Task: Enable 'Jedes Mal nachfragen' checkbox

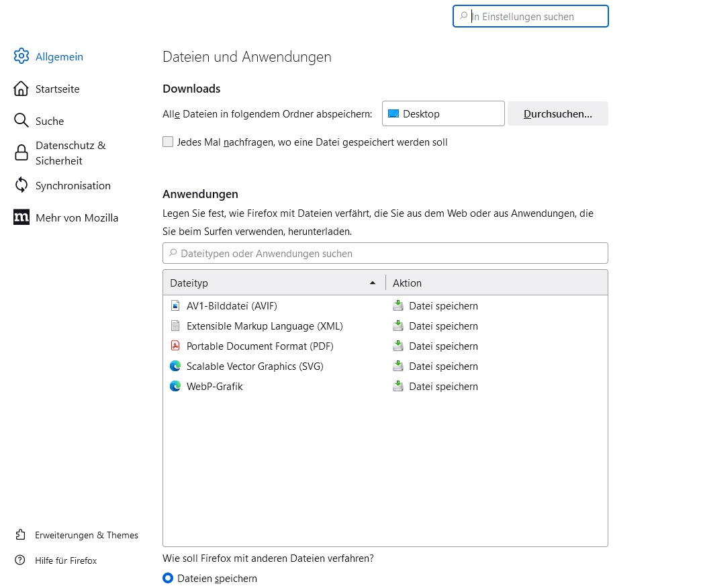Action: (168, 142)
